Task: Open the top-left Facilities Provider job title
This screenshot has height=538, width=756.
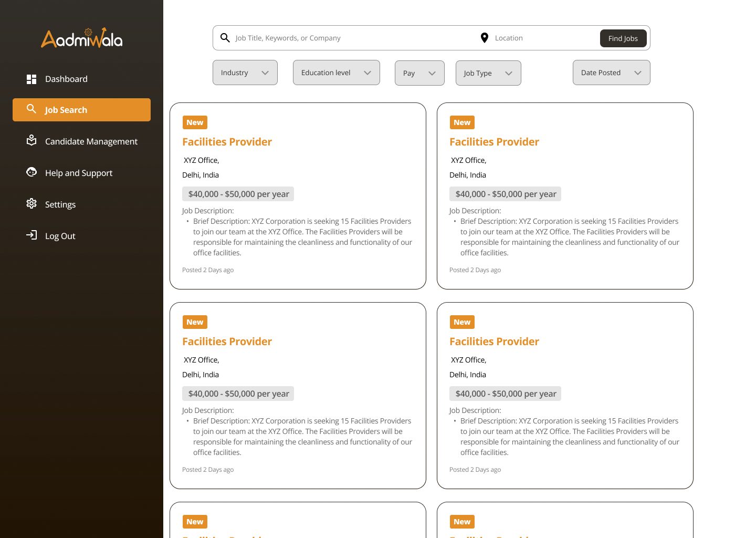Action: [x=227, y=142]
